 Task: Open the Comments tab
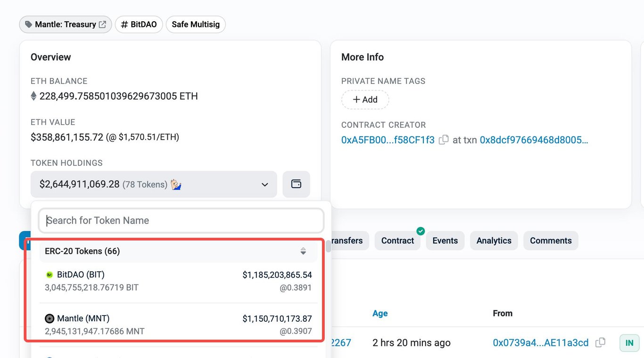click(x=551, y=241)
